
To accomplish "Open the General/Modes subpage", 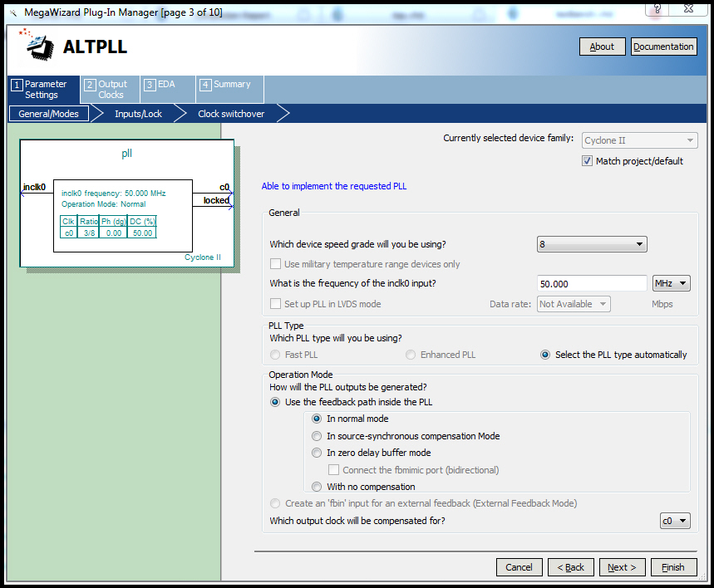I will pyautogui.click(x=49, y=114).
